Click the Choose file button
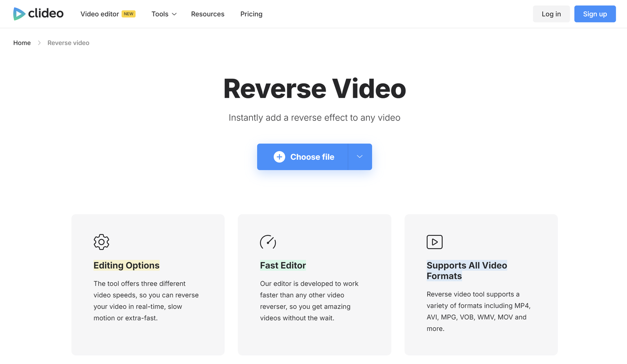 point(303,157)
